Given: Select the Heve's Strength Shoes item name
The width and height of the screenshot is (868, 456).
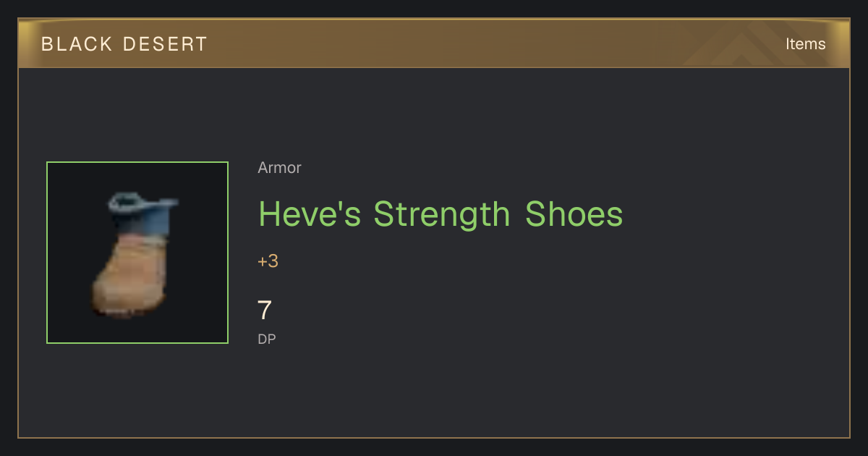Looking at the screenshot, I should [440, 214].
